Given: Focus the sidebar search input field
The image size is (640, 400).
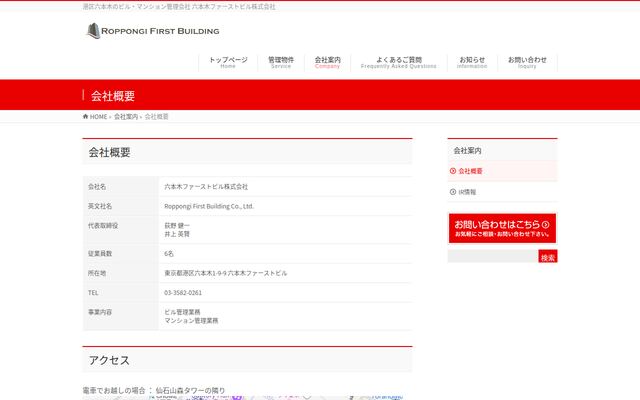Looking at the screenshot, I should click(493, 256).
